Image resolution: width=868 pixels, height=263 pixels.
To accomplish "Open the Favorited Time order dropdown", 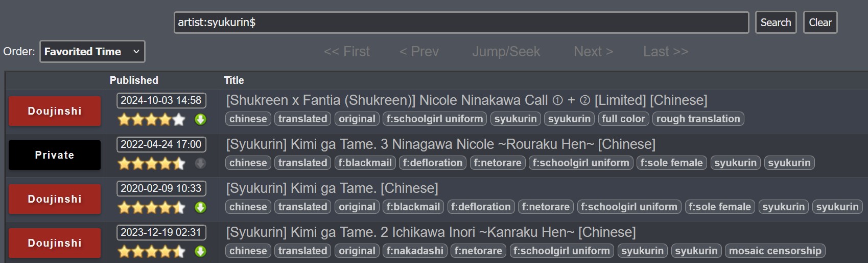I will point(92,52).
